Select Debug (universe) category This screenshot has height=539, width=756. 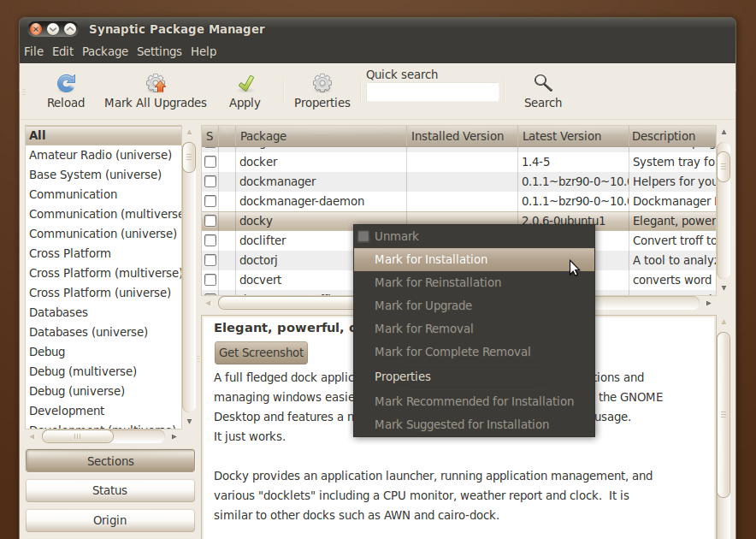(x=103, y=391)
